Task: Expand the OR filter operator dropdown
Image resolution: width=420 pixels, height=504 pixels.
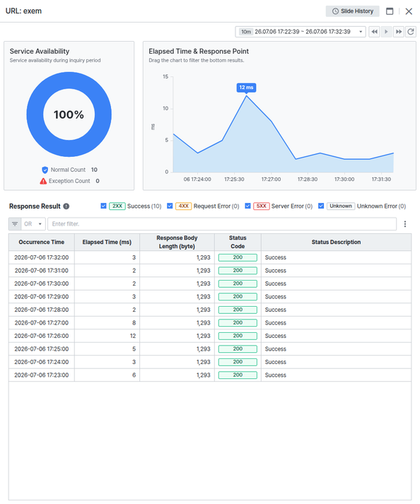Action: [x=33, y=223]
